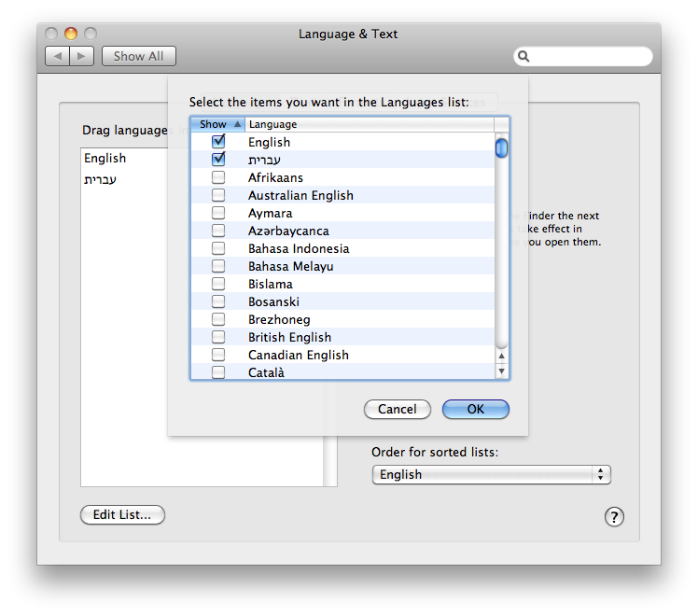
Task: Enable the Afrikaans checkbox
Action: pos(218,177)
